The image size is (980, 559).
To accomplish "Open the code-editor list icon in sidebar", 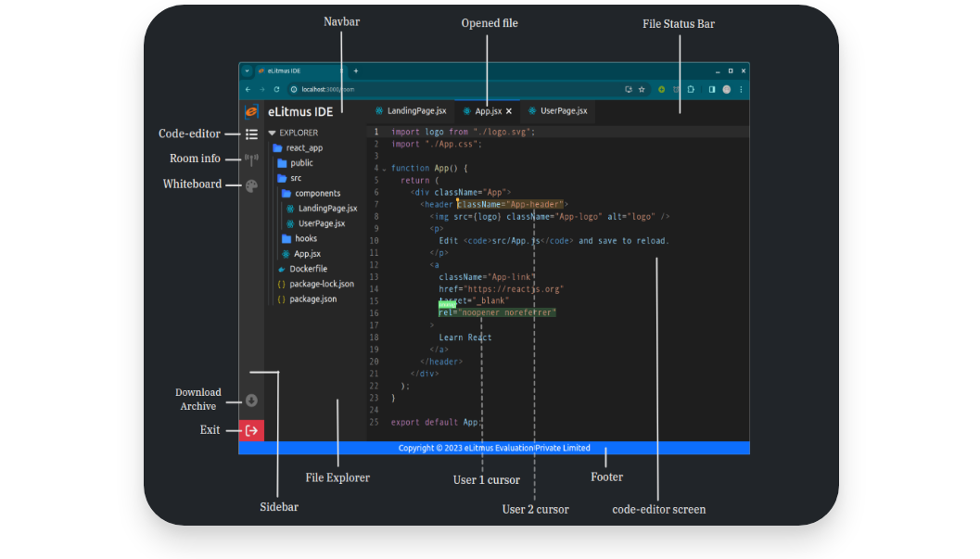I will coord(251,134).
